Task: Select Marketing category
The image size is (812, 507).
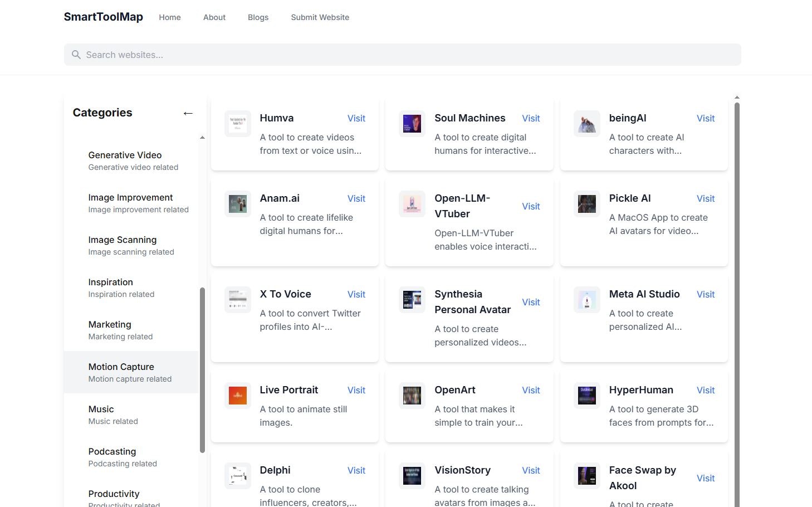Action: click(131, 330)
